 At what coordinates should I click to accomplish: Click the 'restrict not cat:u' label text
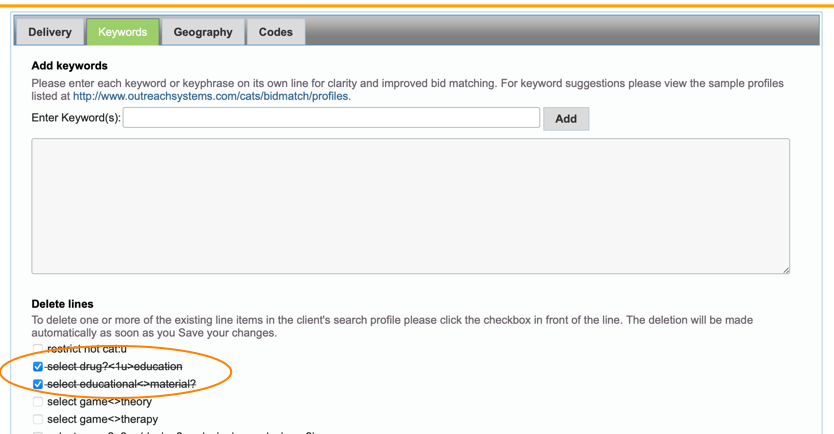[87, 349]
